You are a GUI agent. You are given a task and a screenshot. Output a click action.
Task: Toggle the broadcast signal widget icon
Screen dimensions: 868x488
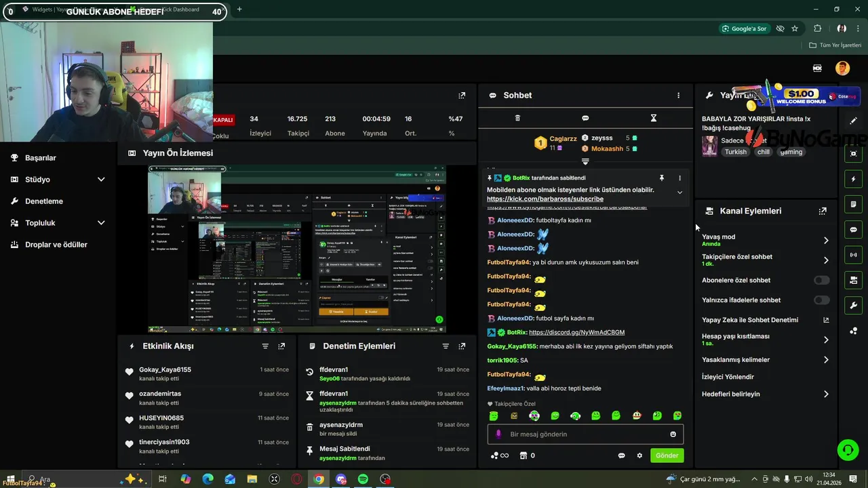(x=853, y=255)
